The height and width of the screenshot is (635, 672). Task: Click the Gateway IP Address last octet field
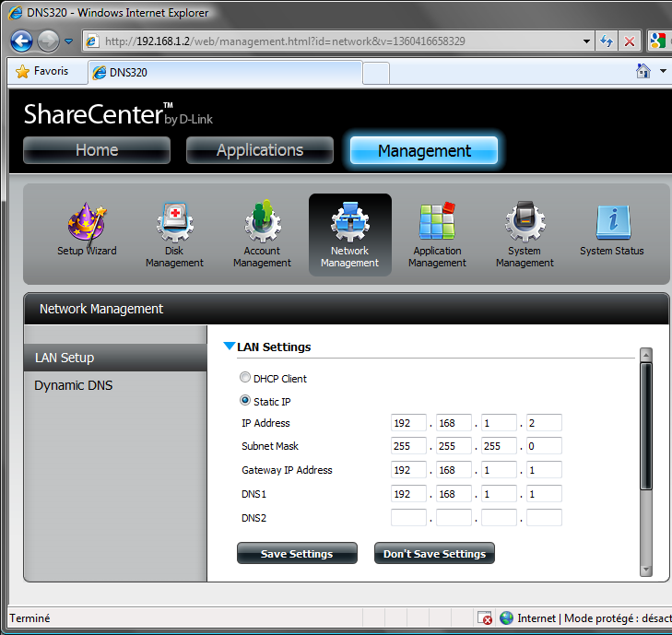(x=544, y=470)
